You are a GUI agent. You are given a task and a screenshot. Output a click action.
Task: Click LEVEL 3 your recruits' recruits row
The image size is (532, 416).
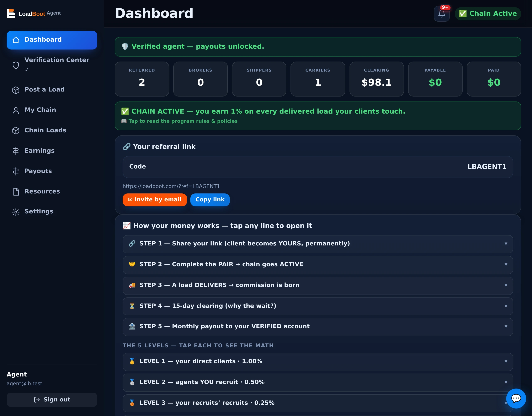(x=318, y=403)
